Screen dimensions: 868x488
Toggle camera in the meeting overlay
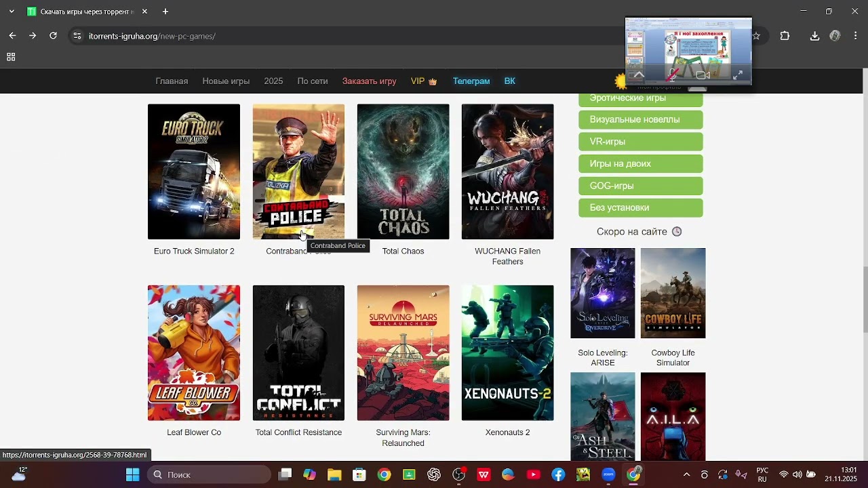coord(703,75)
